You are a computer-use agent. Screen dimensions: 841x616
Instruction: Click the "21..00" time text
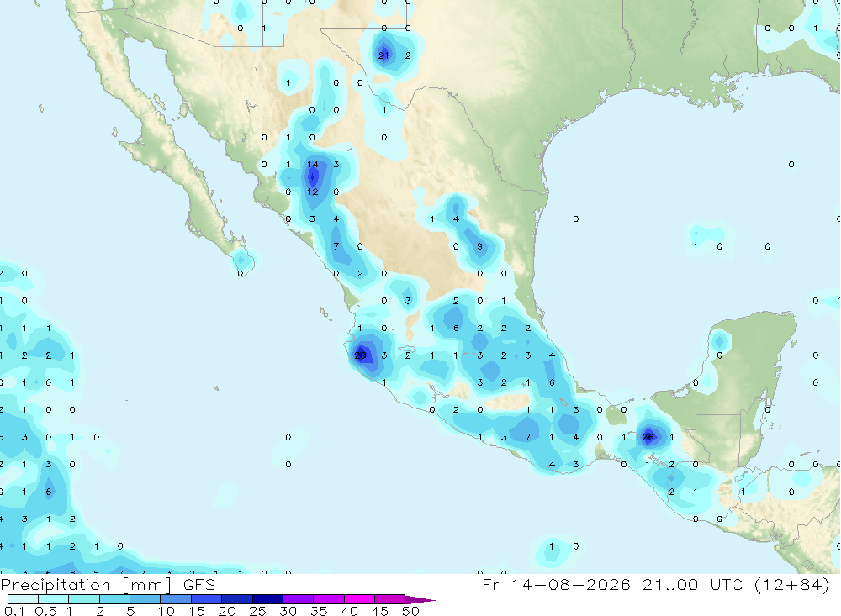pos(670,584)
